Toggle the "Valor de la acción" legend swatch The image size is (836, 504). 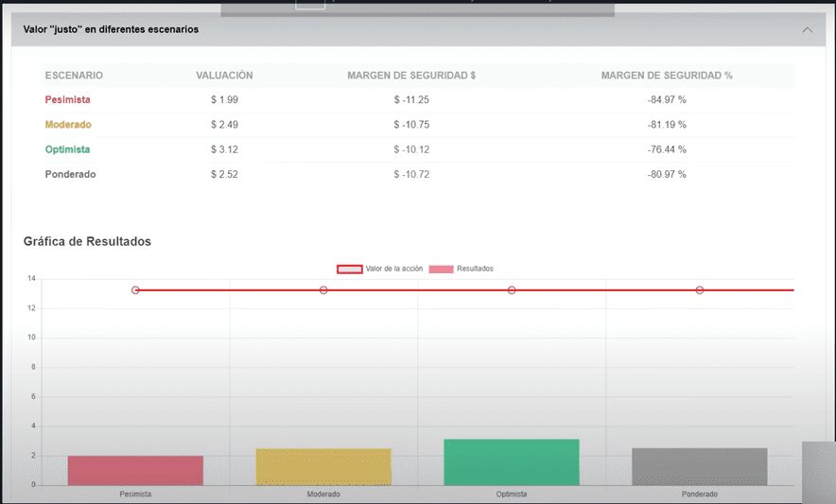tap(350, 269)
